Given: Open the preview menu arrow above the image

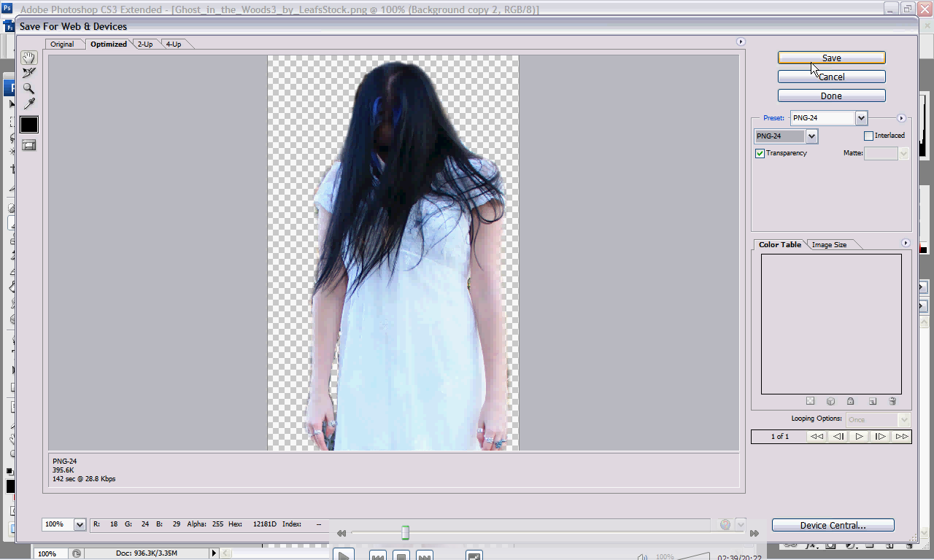Looking at the screenshot, I should [x=741, y=42].
